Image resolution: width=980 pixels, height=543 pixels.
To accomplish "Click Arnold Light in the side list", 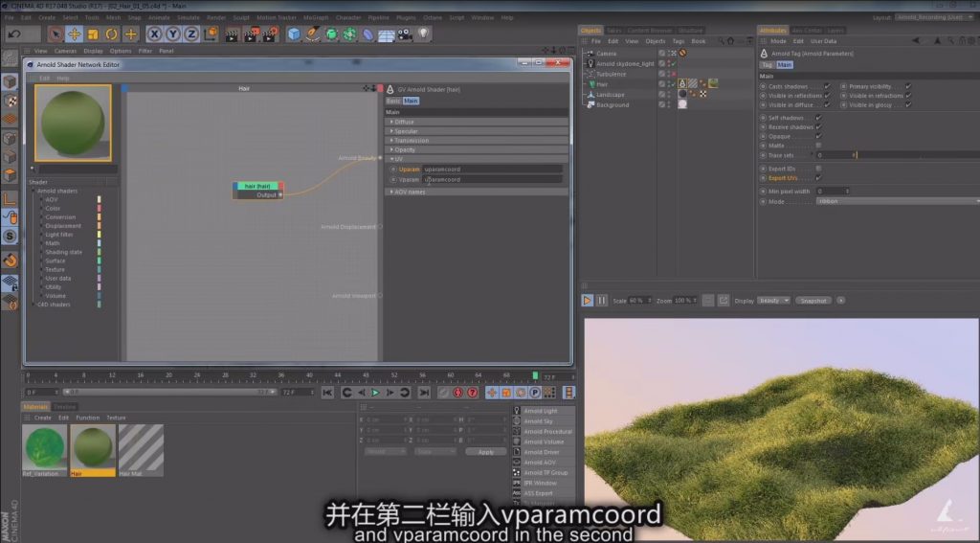I will (542, 411).
